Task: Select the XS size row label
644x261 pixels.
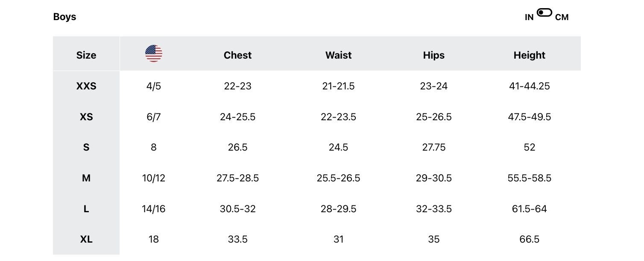Action: tap(86, 117)
